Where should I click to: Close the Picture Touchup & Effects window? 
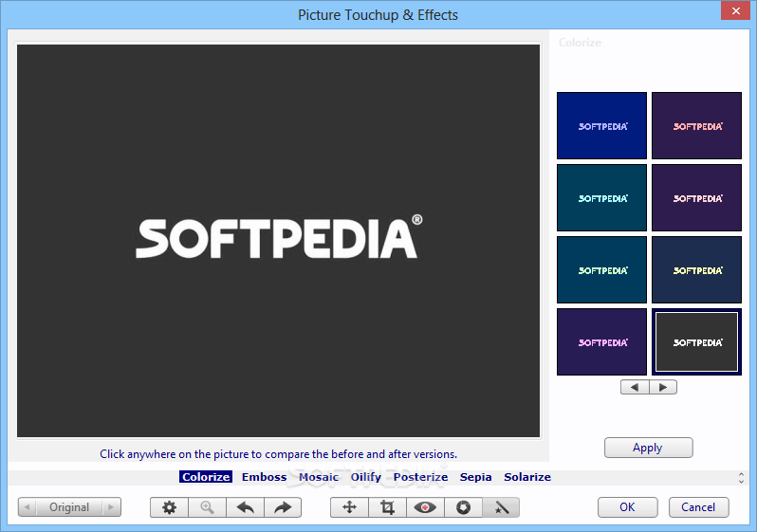(735, 10)
